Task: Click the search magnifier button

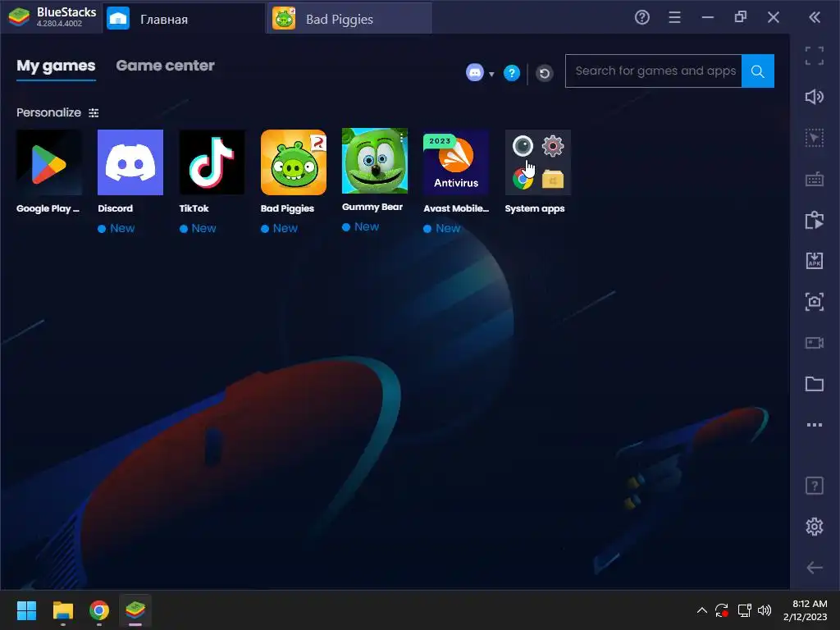Action: coord(757,71)
